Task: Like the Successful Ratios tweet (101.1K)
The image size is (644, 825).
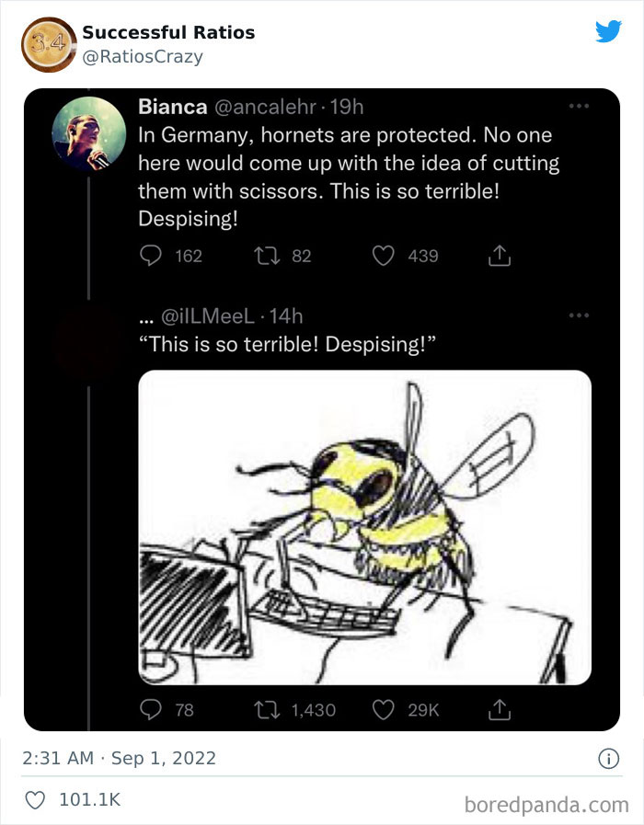Action: tap(37, 800)
